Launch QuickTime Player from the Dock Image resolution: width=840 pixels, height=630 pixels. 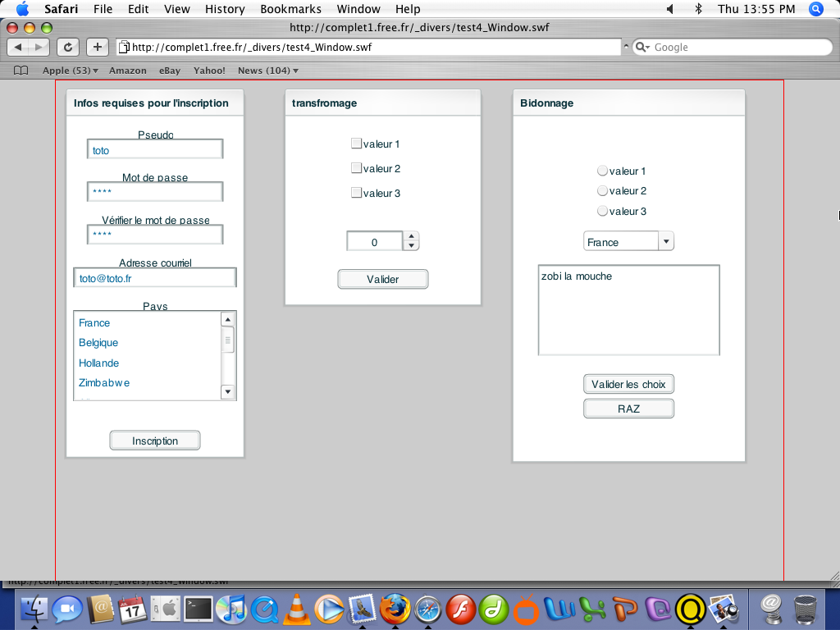[264, 609]
